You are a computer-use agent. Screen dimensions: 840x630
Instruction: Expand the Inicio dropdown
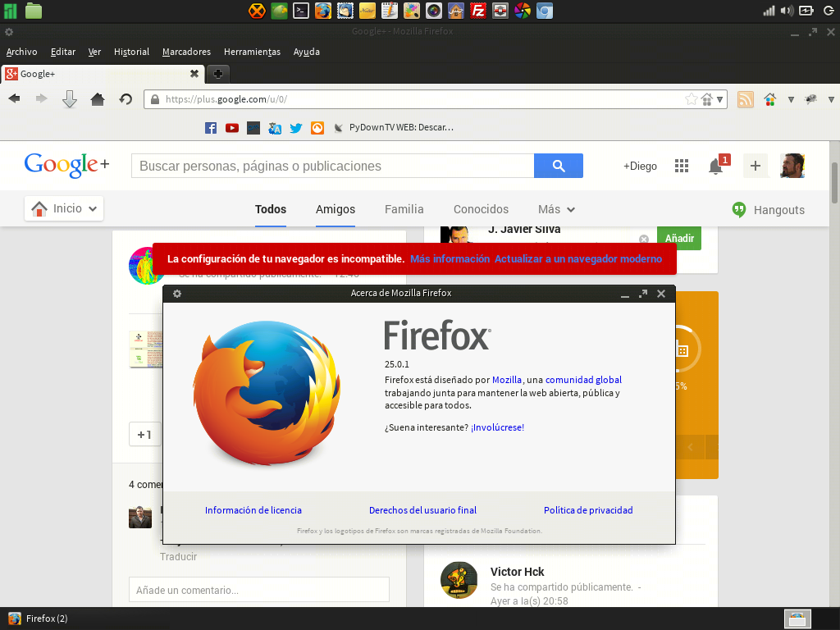point(64,208)
